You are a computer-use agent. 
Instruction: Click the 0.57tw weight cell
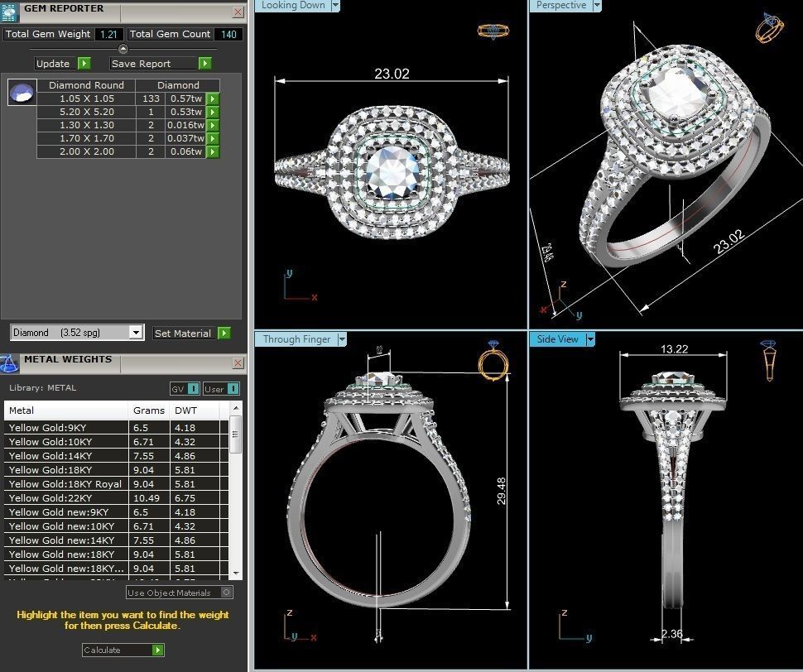186,98
